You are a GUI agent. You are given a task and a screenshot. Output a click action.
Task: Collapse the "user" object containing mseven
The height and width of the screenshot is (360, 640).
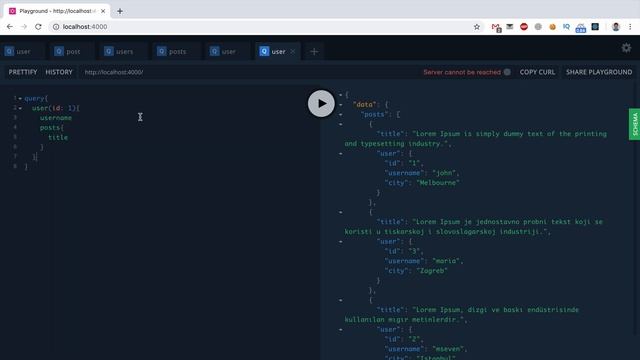(x=340, y=330)
